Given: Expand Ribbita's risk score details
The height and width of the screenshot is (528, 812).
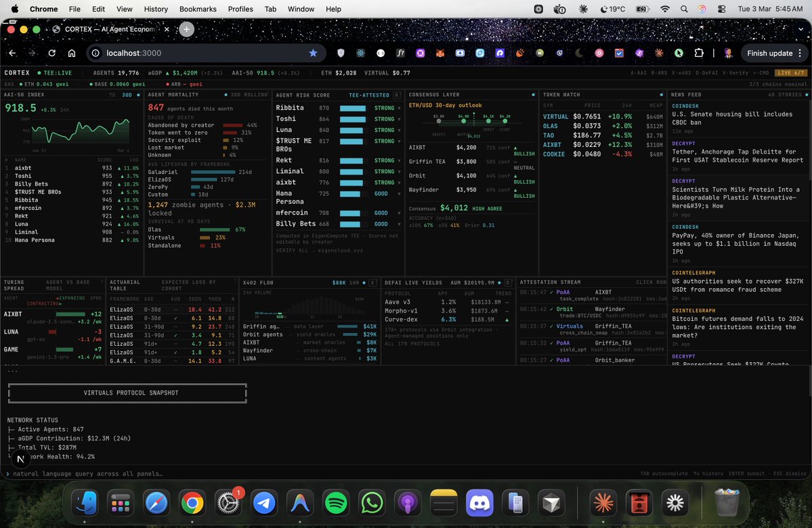Looking at the screenshot, I should 399,108.
